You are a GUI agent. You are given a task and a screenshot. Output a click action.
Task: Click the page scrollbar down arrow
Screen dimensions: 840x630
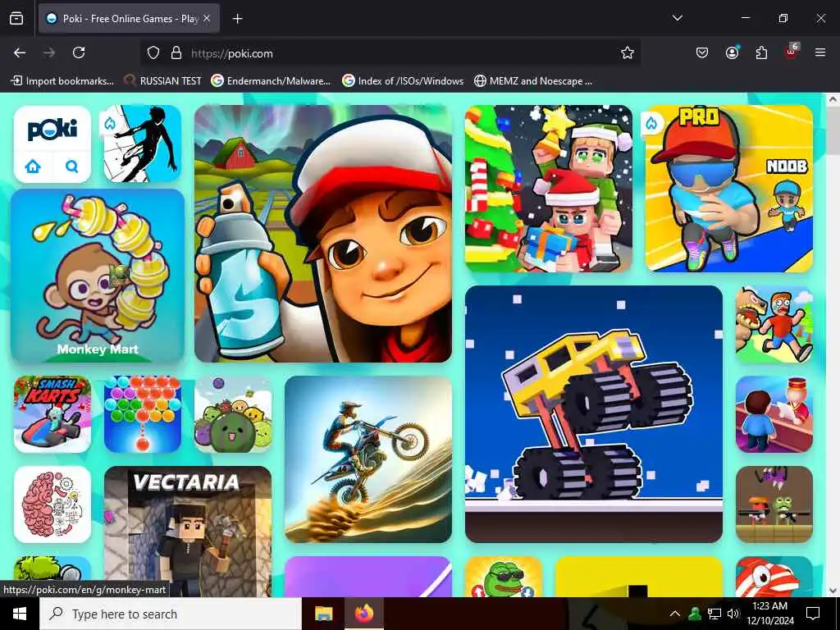pos(833,591)
